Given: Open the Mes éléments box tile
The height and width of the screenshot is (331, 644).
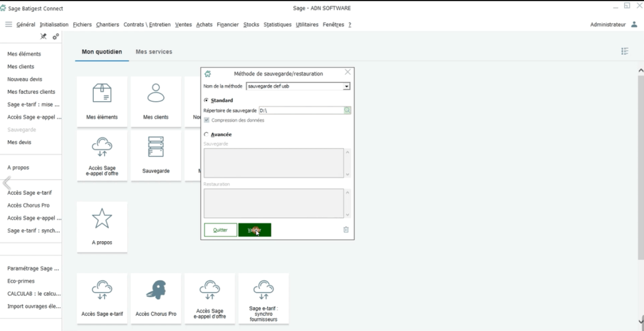Looking at the screenshot, I should [x=102, y=101].
